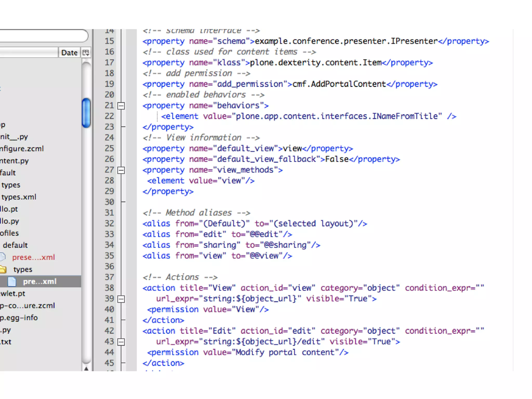Click the yellow types folder icon
Screen dimensions: 532x399
(3, 269)
